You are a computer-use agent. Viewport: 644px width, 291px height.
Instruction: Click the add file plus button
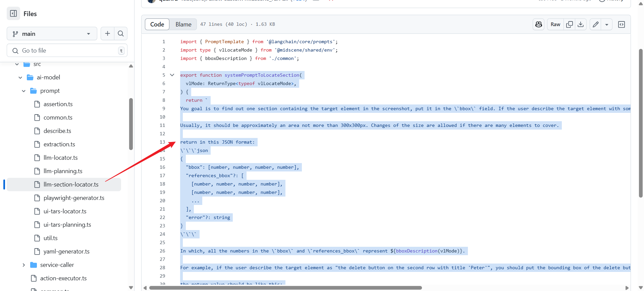coord(107,33)
